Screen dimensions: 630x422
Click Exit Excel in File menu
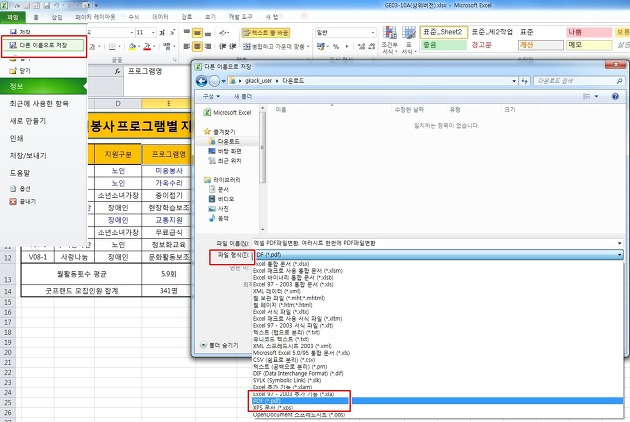click(x=22, y=201)
